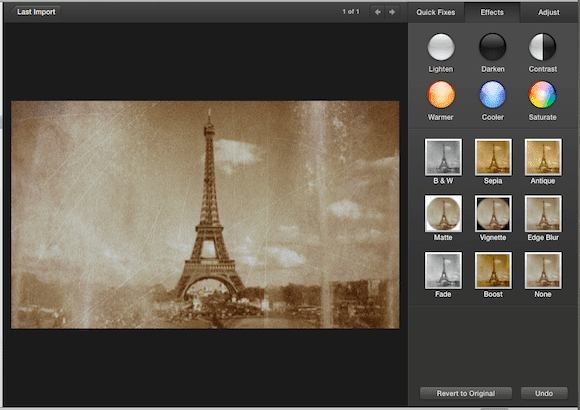Click the Undo button
The width and height of the screenshot is (580, 410).
pyautogui.click(x=544, y=393)
